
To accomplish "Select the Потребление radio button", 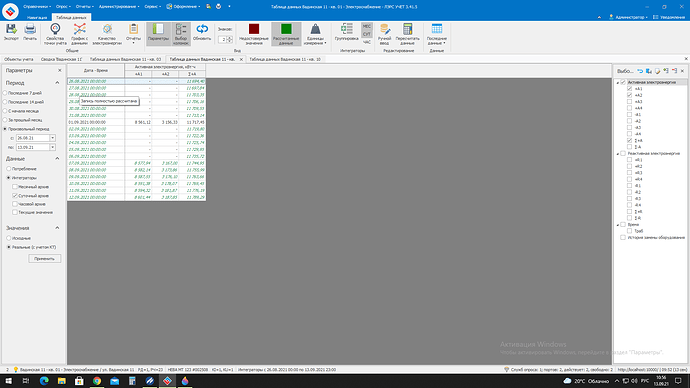I will [x=8, y=169].
